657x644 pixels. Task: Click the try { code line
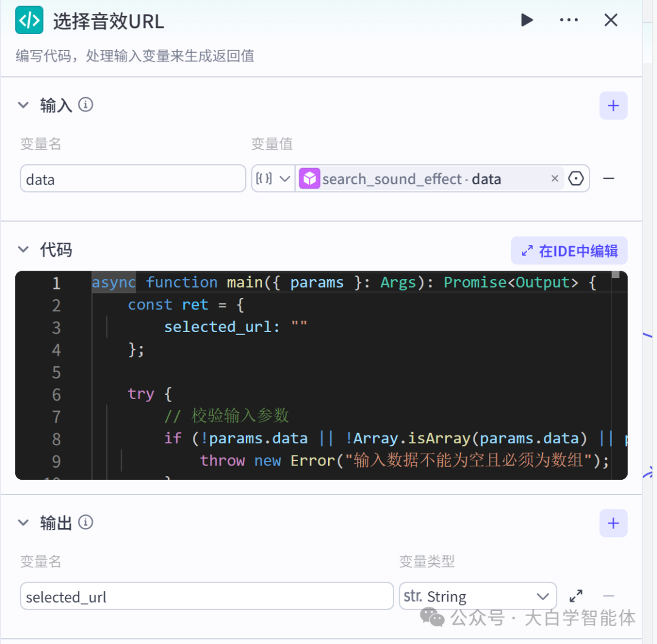coord(150,393)
